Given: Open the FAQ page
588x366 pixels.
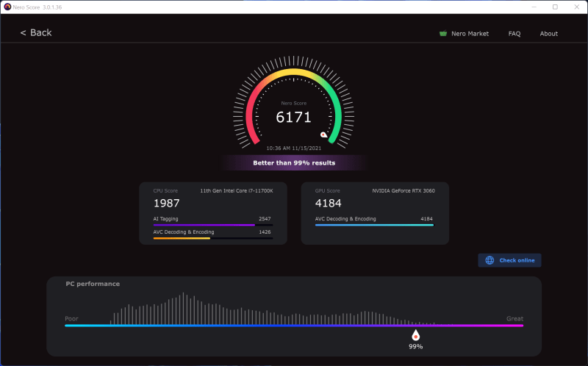Looking at the screenshot, I should point(514,34).
